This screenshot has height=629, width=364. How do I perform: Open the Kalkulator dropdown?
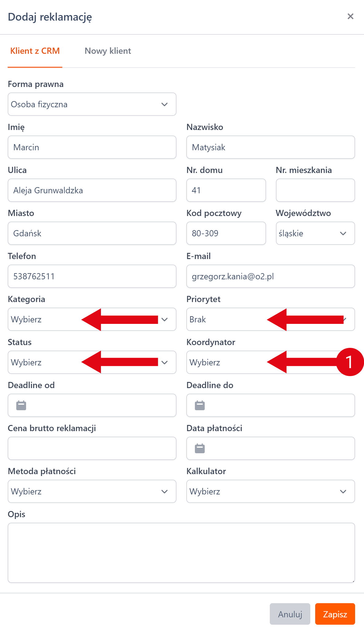tap(270, 491)
